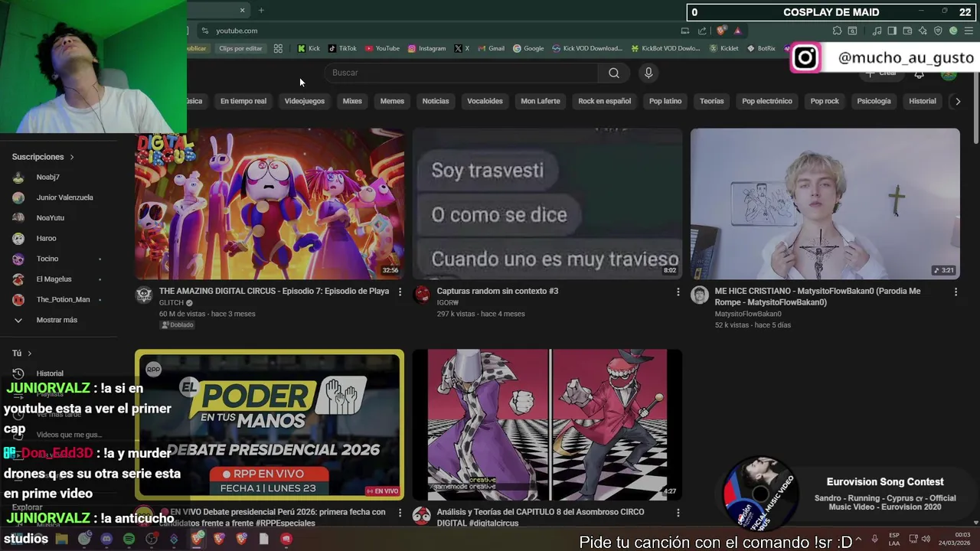Open a new browser tab with plus button

[261, 10]
